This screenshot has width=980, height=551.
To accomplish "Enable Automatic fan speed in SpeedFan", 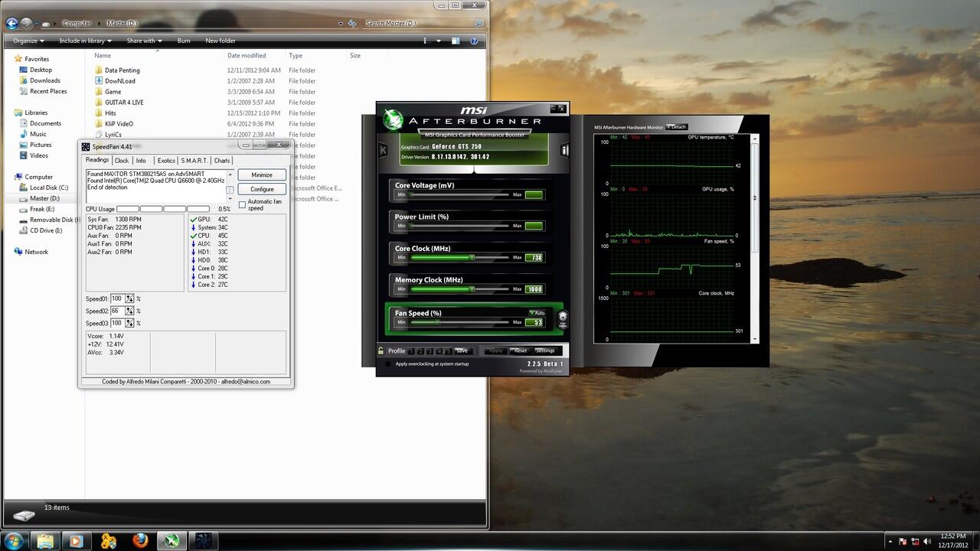I will pos(242,204).
